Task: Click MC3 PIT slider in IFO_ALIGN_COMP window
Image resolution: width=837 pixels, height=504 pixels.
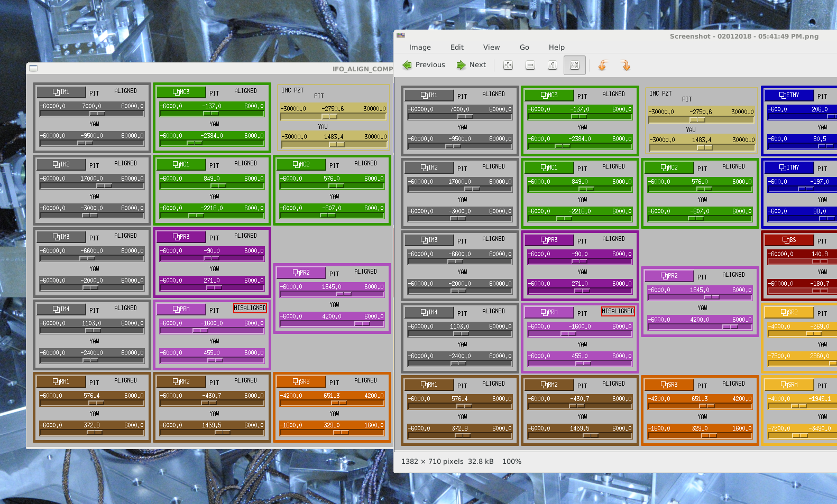Action: pyautogui.click(x=211, y=114)
